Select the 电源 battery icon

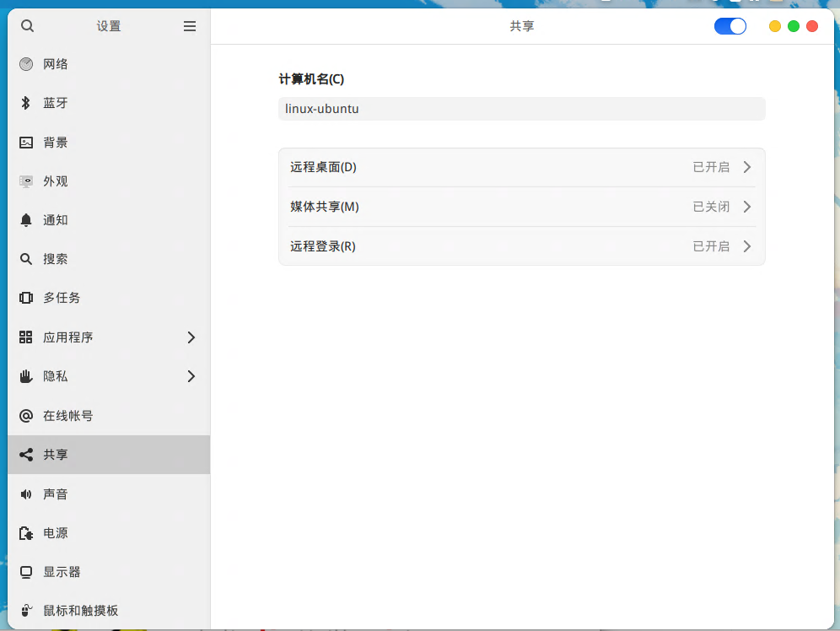coord(25,532)
